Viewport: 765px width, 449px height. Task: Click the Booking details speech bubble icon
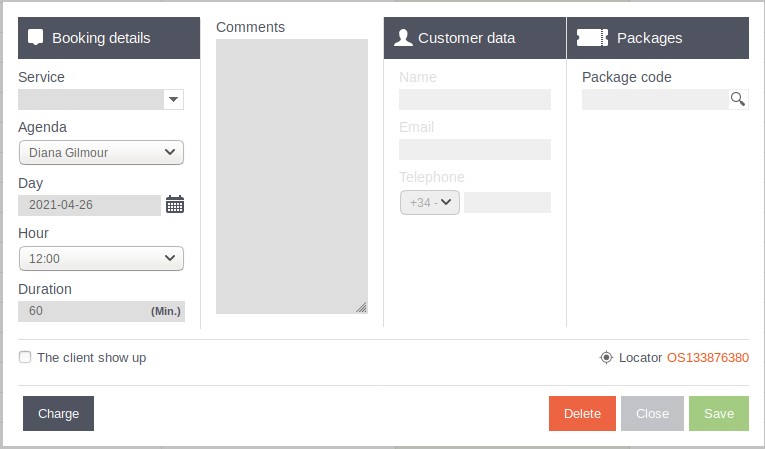pyautogui.click(x=35, y=38)
